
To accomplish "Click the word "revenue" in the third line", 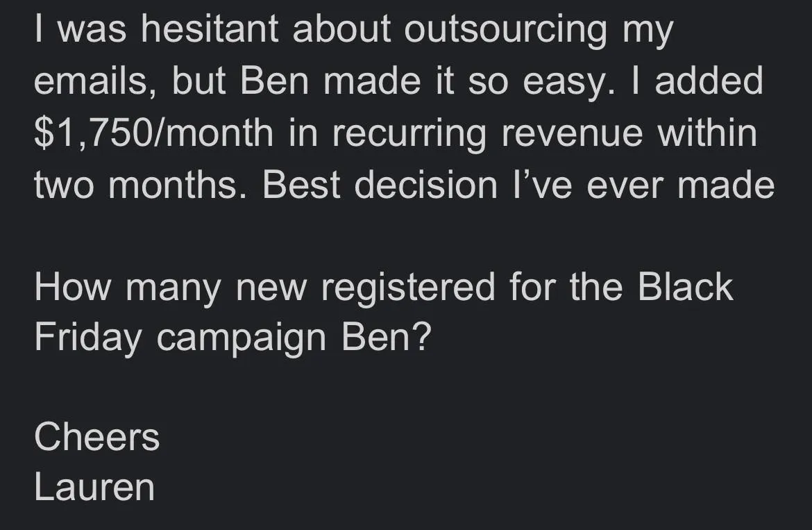I will pyautogui.click(x=573, y=135).
